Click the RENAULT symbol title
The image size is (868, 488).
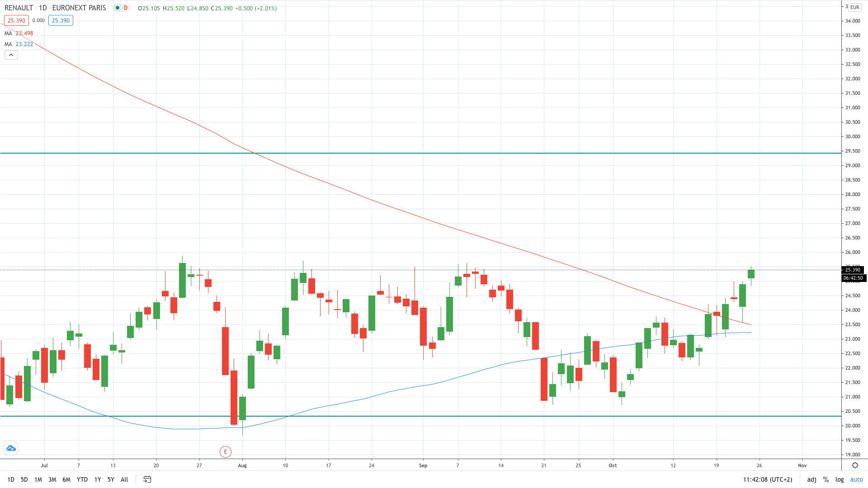click(x=19, y=8)
